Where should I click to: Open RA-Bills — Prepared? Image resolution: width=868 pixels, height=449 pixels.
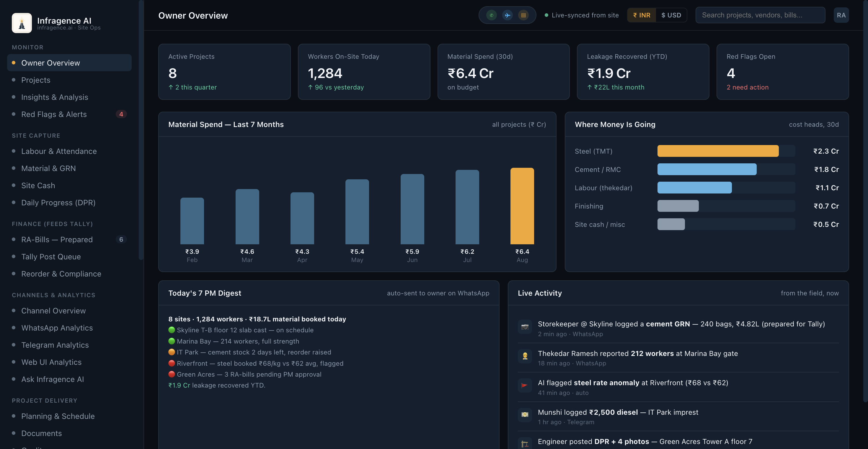(69, 239)
